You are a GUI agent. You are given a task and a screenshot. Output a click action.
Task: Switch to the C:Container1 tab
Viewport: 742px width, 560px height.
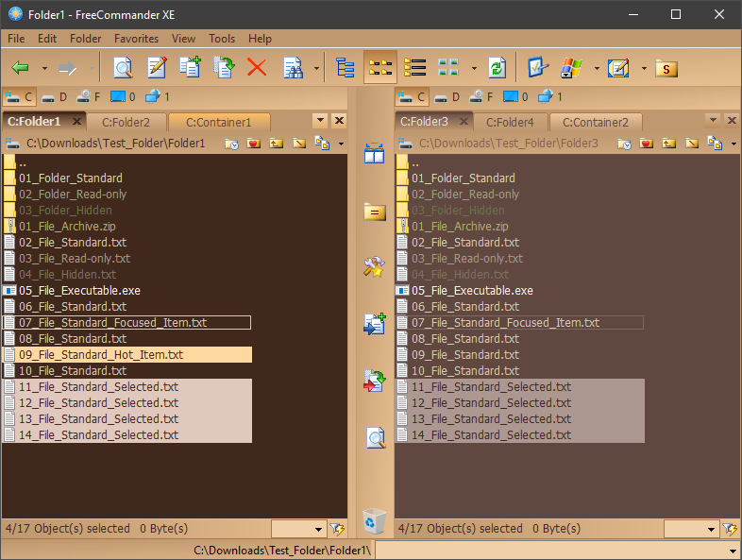[219, 122]
